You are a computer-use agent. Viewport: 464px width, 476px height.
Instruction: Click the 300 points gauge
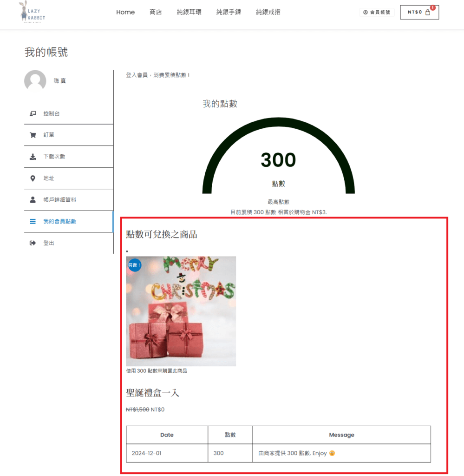pos(278,160)
